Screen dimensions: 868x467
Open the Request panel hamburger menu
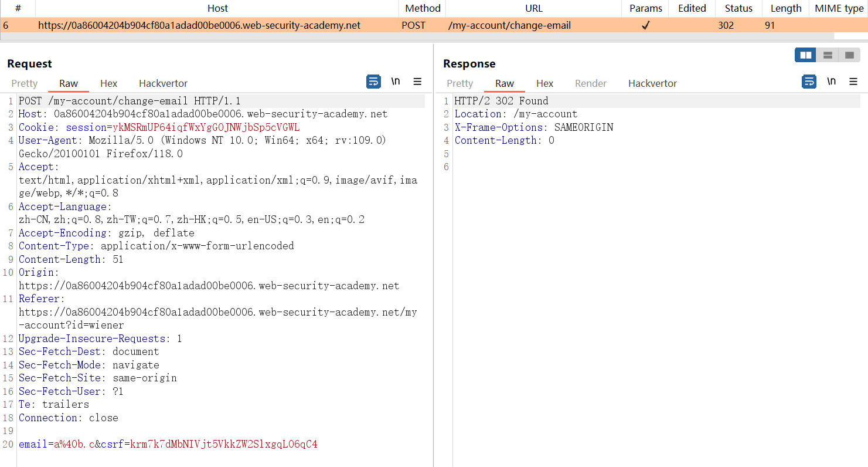pos(417,82)
